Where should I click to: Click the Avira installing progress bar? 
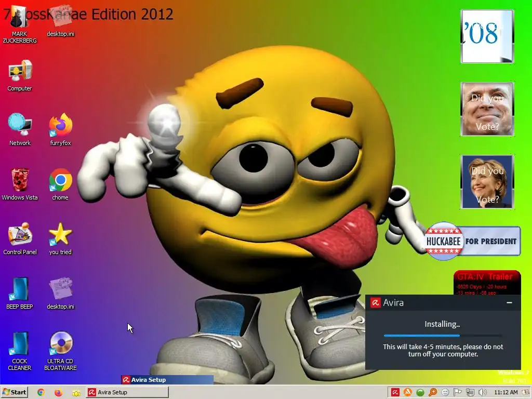443,336
